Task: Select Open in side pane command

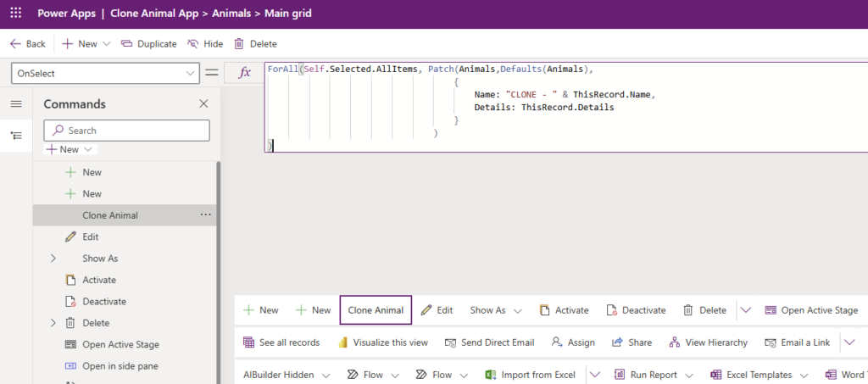Action: (x=125, y=366)
